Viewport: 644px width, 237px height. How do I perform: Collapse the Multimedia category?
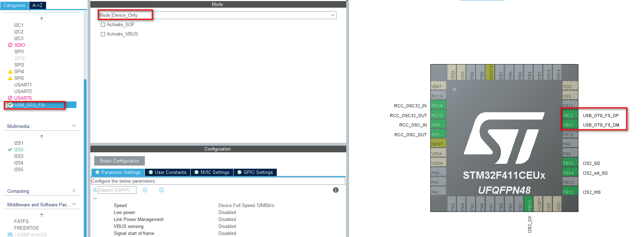click(x=74, y=125)
